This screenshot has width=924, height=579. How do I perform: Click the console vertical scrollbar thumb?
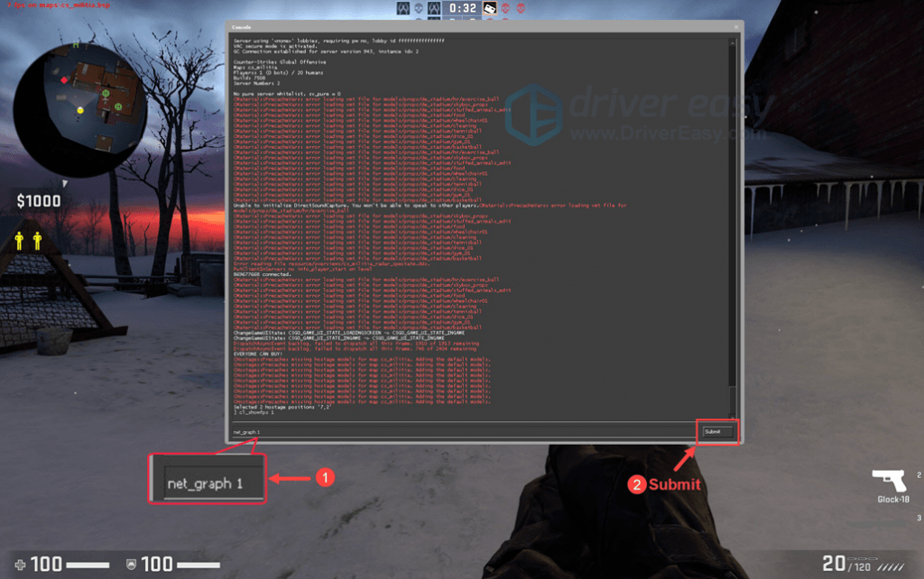tap(733, 400)
